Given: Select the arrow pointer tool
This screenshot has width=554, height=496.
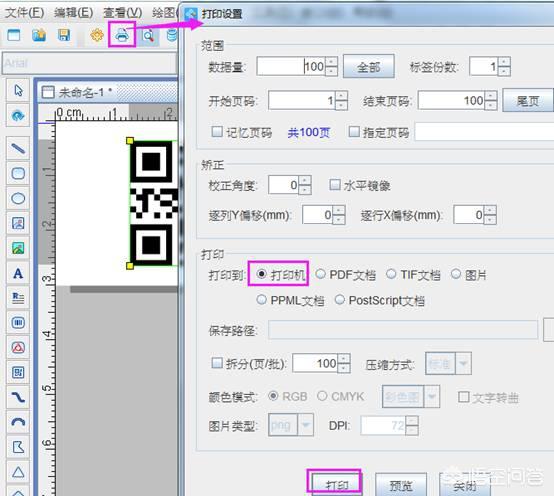Looking at the screenshot, I should tap(18, 90).
